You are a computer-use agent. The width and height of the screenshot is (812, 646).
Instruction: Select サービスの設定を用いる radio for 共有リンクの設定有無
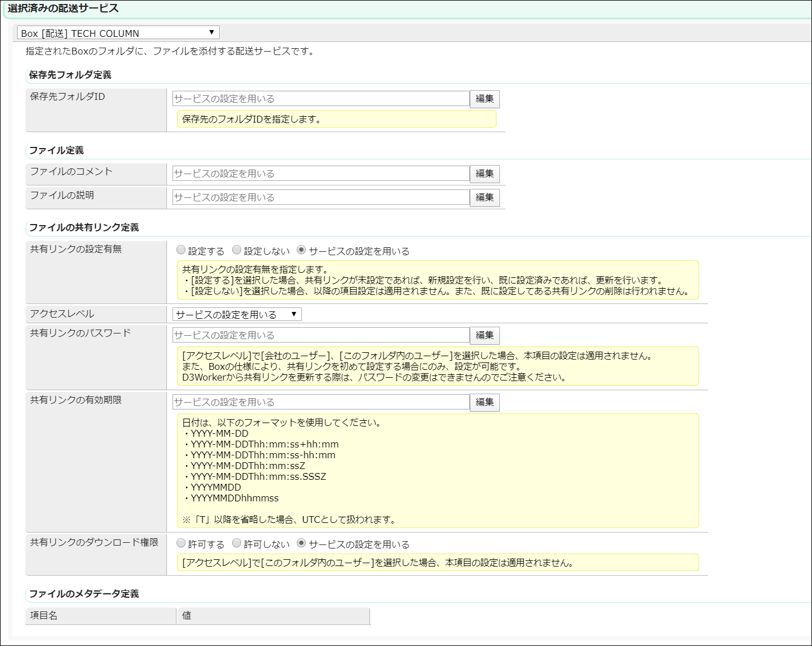click(302, 250)
